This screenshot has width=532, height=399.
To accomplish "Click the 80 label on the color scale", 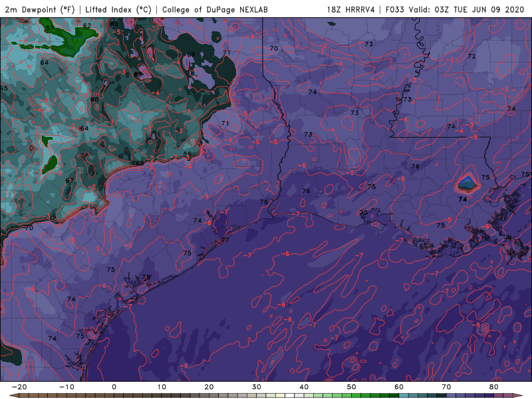I will 494,387.
